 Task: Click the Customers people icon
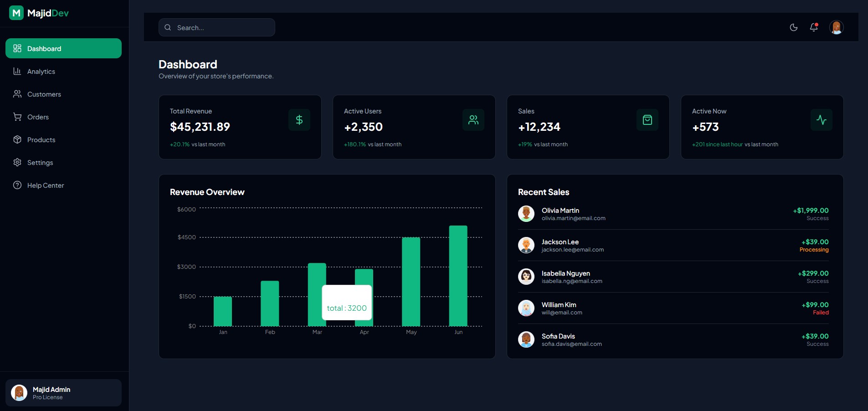(x=17, y=94)
